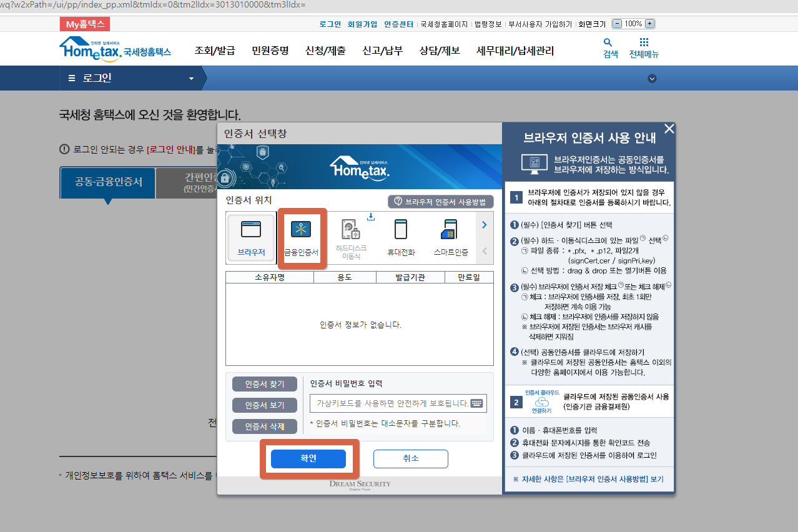Go to 국세청홈페이지 link
This screenshot has height=532, width=798.
[x=444, y=24]
